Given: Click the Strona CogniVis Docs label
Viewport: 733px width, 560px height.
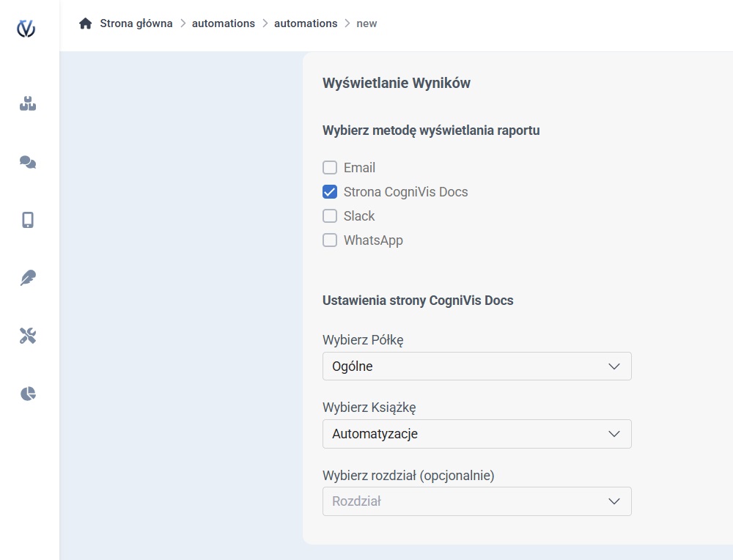Looking at the screenshot, I should click(x=405, y=192).
